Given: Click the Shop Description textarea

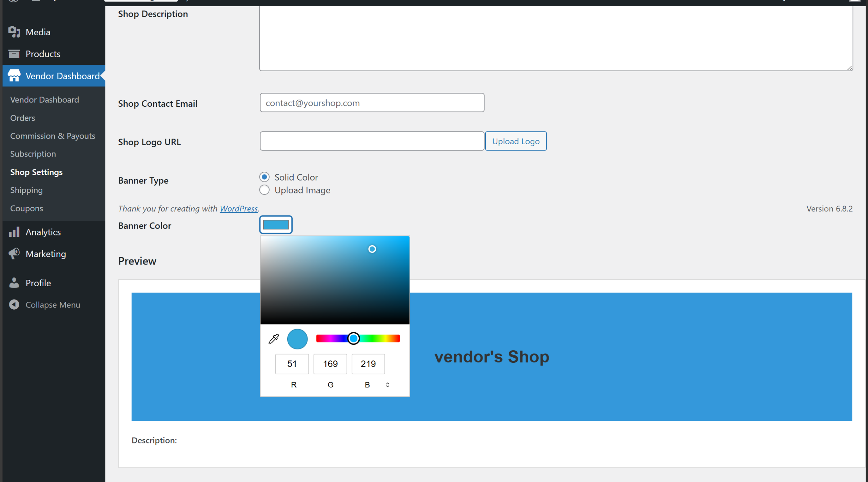Looking at the screenshot, I should pos(556,38).
